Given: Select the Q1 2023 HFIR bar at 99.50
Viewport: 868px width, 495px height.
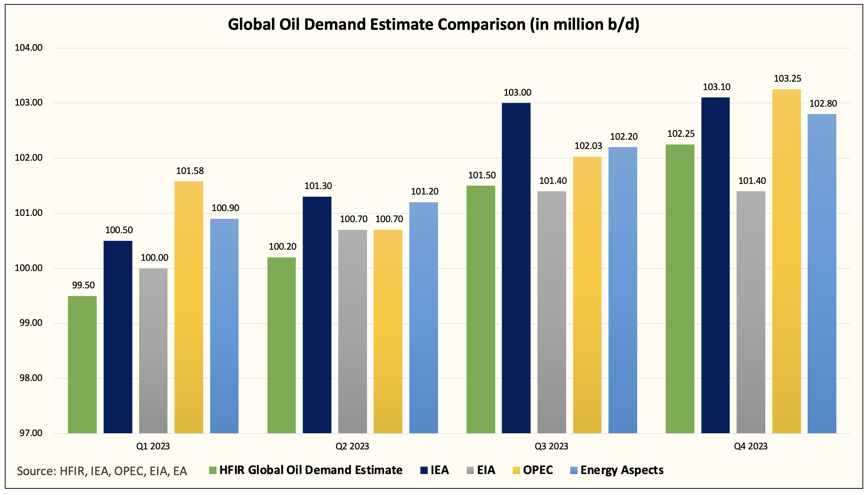Looking at the screenshot, I should tap(82, 364).
